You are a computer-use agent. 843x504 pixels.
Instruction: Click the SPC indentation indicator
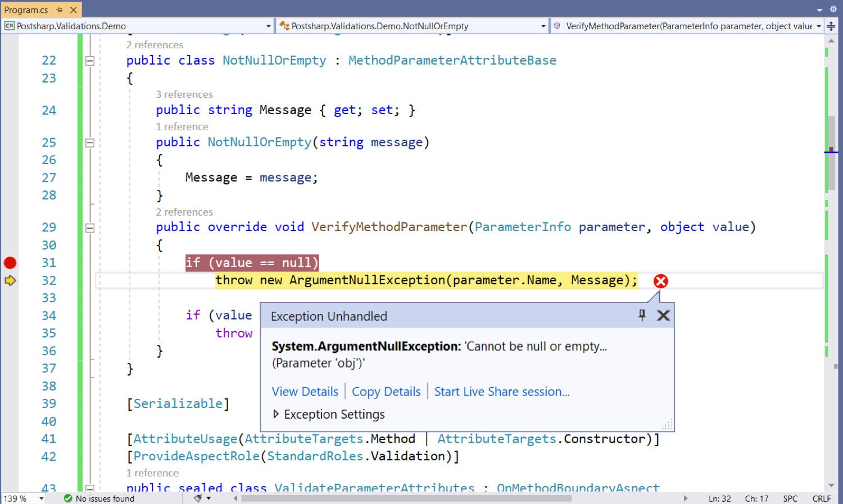(x=790, y=498)
